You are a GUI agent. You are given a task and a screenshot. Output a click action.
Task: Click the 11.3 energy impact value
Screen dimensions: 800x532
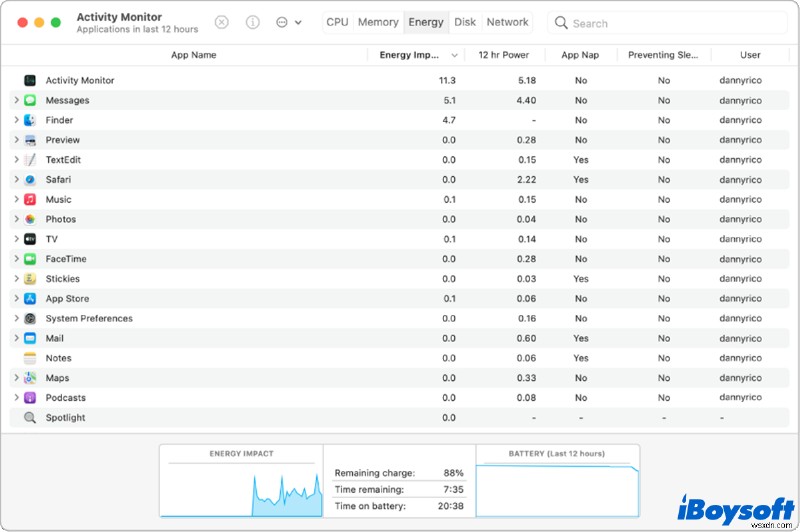click(447, 80)
